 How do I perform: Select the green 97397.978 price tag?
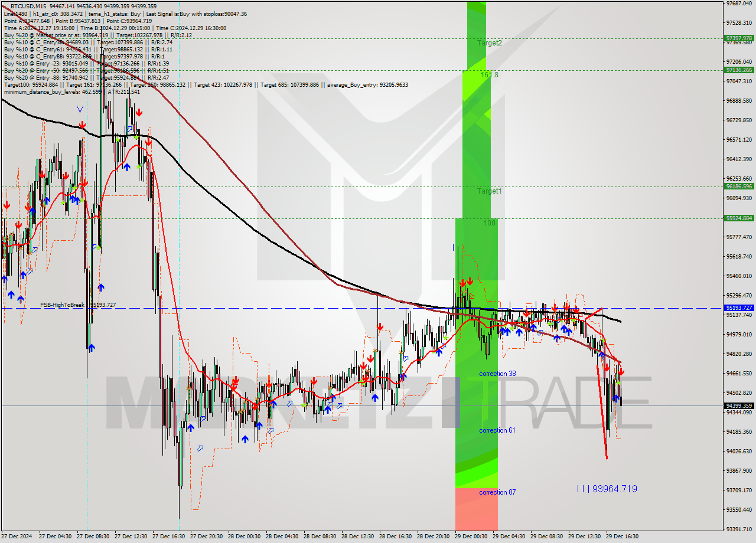pyautogui.click(x=738, y=38)
